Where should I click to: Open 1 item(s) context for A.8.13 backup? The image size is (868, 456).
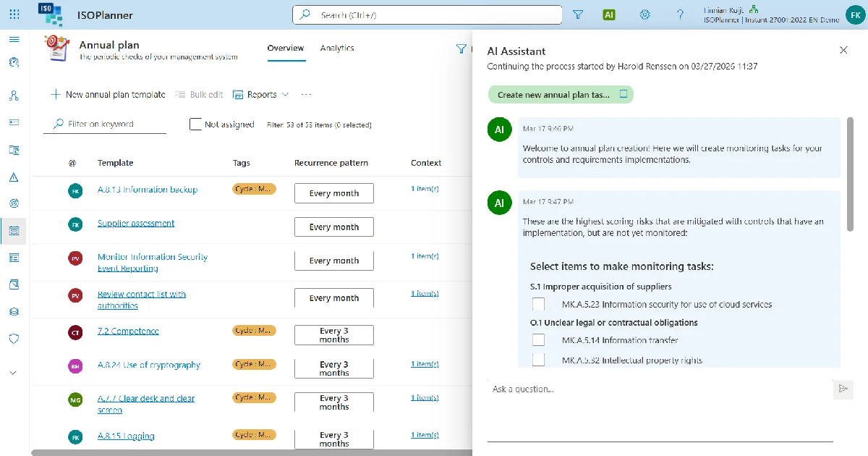(x=425, y=189)
